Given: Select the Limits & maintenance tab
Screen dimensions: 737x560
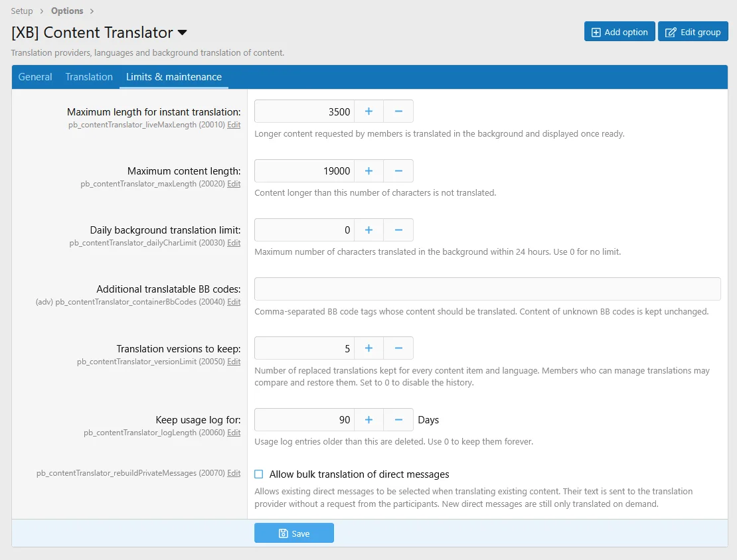Looking at the screenshot, I should pos(174,77).
